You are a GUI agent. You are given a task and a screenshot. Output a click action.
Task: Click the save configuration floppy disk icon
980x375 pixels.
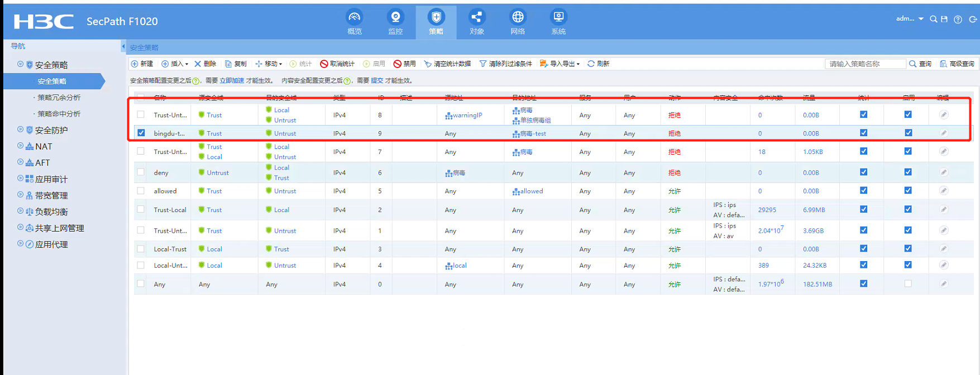pyautogui.click(x=944, y=19)
